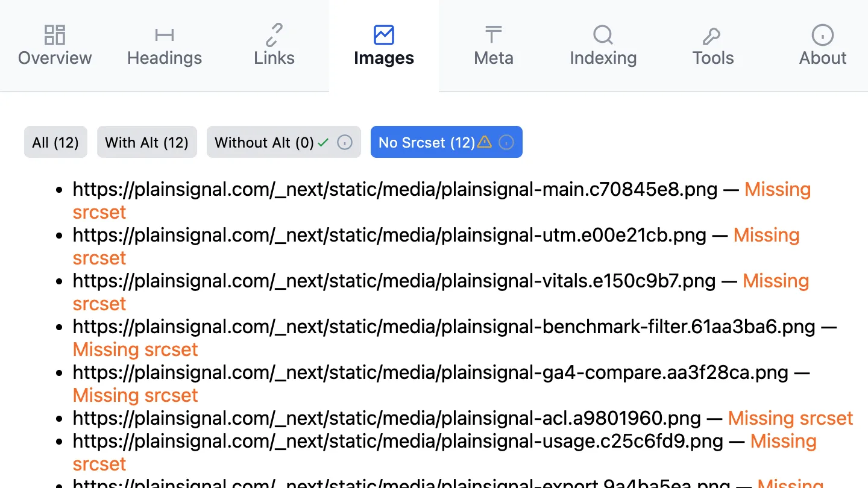Image resolution: width=868 pixels, height=488 pixels.
Task: Filter by With Alt (12)
Action: tap(147, 142)
